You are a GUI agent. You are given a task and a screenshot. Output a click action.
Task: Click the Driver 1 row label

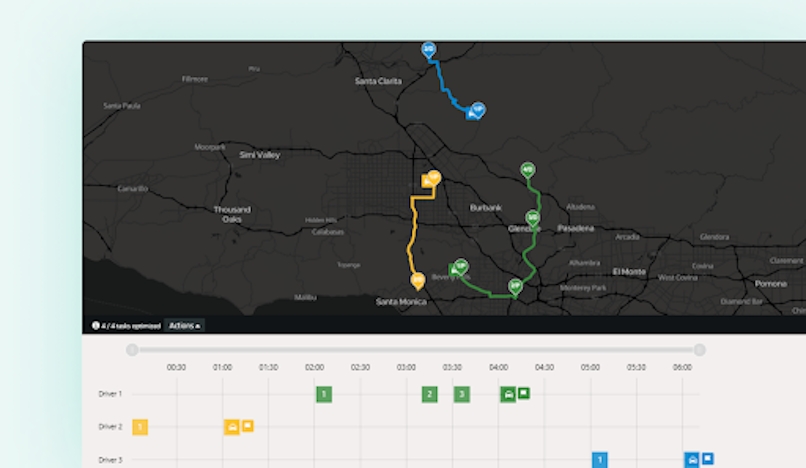pos(110,394)
